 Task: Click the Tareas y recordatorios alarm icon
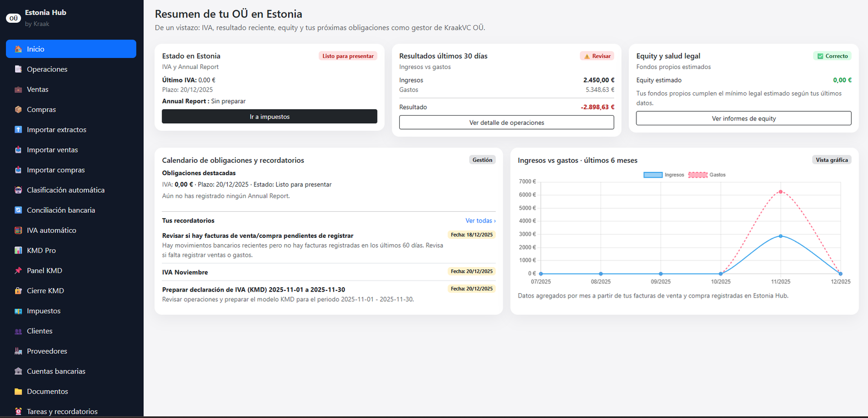tap(18, 411)
